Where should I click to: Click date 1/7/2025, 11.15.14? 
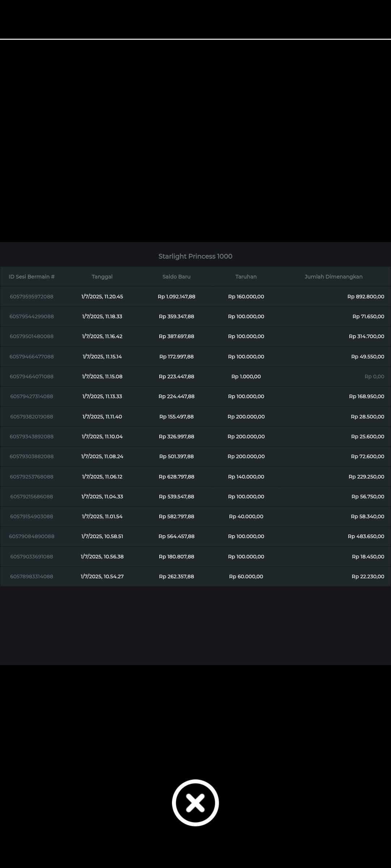coord(102,357)
